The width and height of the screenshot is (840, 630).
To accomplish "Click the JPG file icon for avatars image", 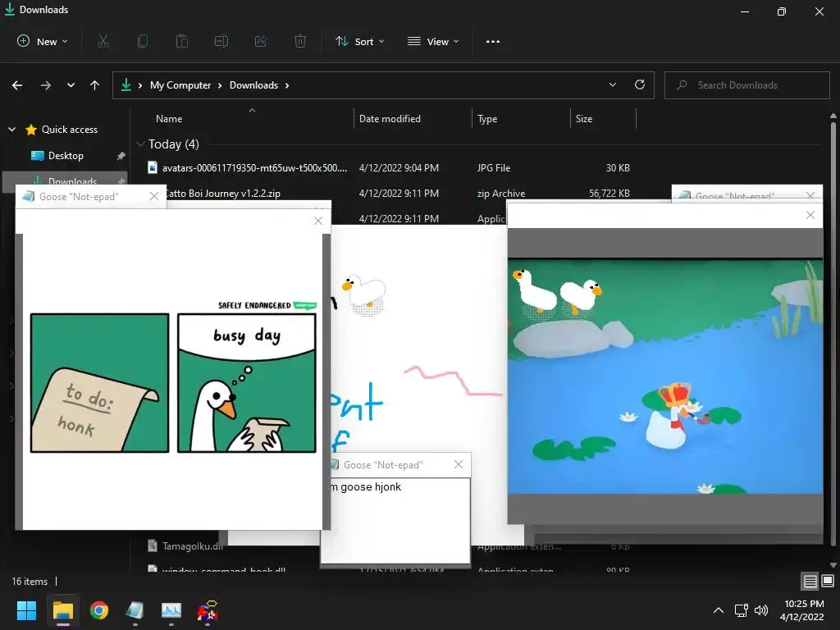I will tap(153, 167).
